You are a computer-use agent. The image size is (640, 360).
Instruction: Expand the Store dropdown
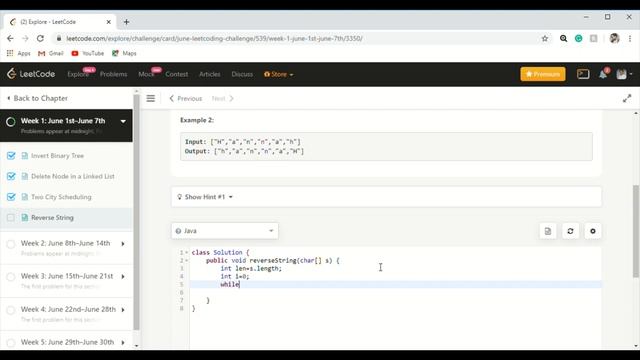tap(279, 74)
